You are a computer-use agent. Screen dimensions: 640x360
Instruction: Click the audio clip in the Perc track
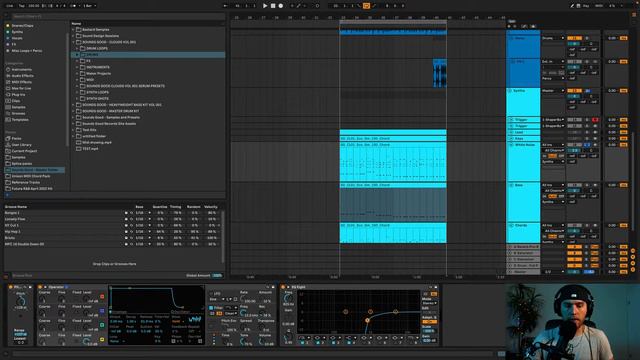(x=440, y=73)
